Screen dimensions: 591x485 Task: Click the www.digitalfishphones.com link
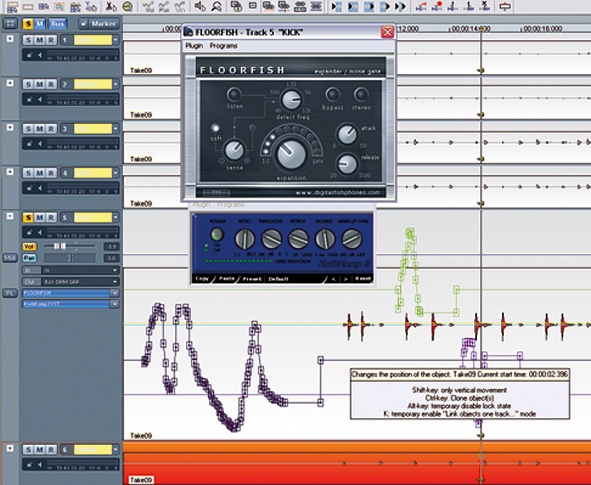tap(337, 193)
